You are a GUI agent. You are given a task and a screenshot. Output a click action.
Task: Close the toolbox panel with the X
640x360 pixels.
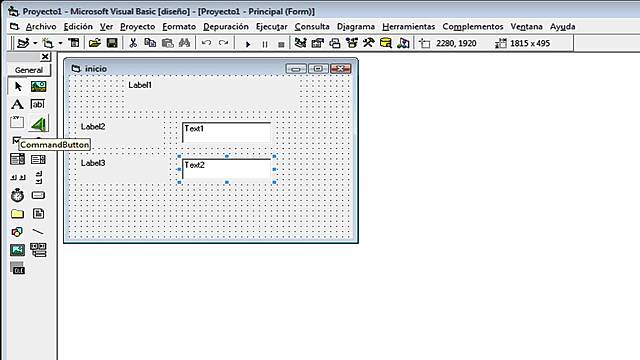(x=45, y=57)
